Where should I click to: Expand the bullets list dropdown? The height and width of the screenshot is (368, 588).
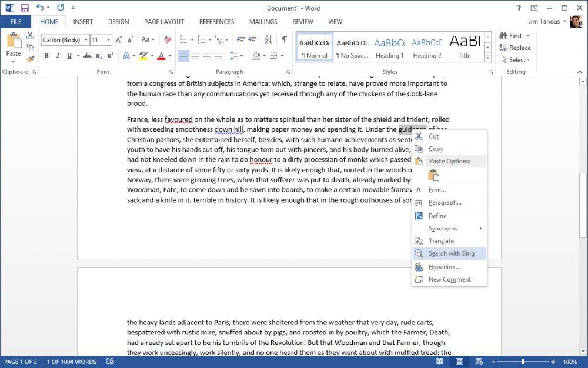point(192,40)
